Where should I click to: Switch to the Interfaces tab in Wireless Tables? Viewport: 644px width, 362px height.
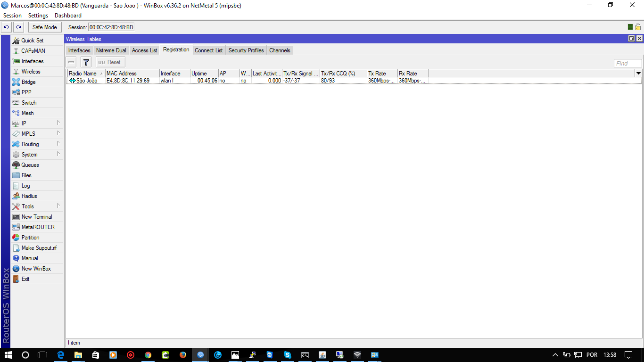(79, 50)
